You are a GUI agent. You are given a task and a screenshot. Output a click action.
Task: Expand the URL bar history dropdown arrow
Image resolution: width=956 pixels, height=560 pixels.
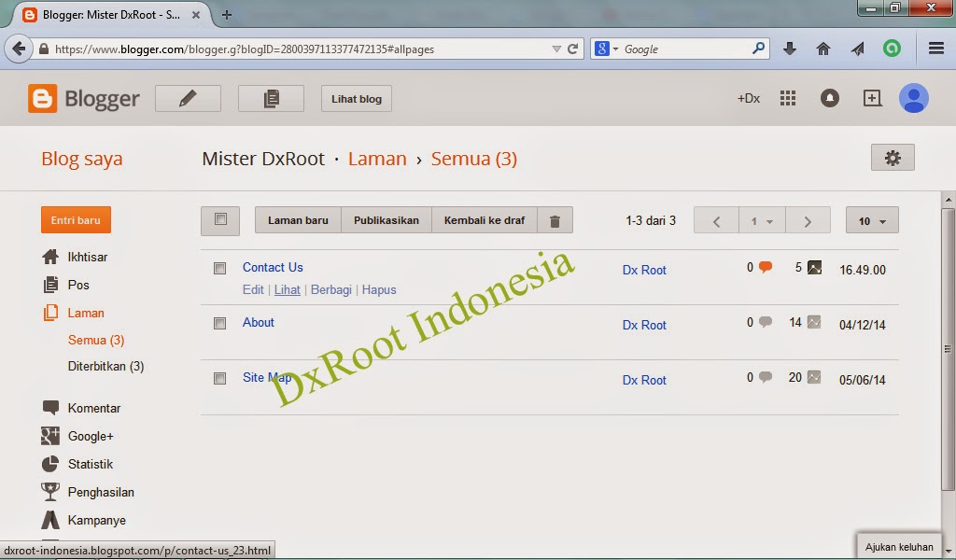coord(556,49)
